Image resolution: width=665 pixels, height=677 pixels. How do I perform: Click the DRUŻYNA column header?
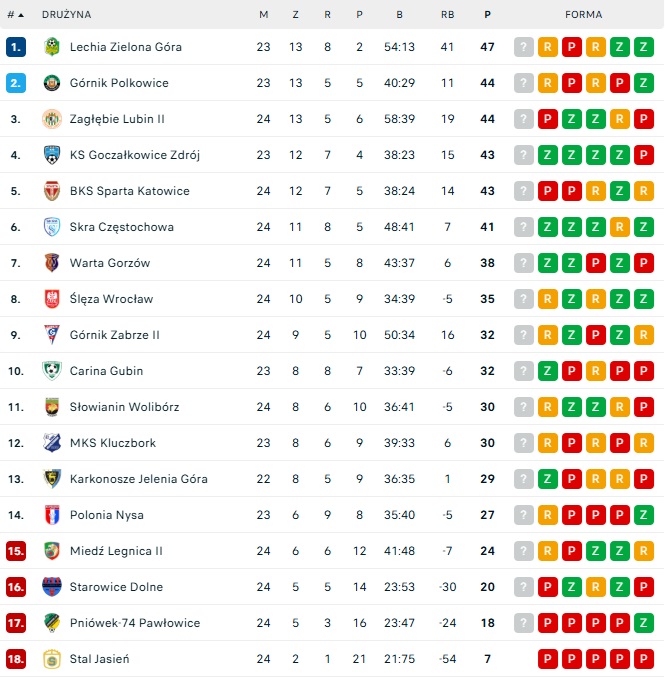coord(66,15)
